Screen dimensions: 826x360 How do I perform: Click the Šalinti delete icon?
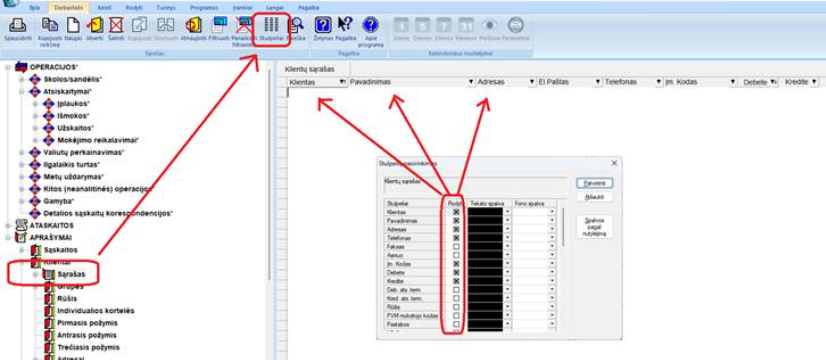pyautogui.click(x=116, y=25)
